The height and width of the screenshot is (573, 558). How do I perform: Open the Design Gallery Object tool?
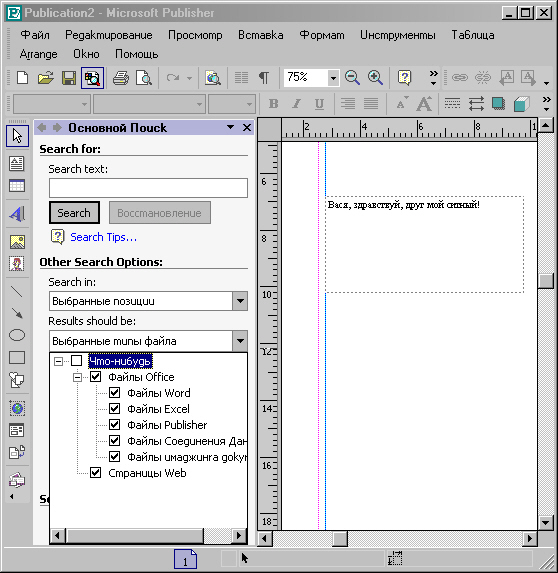point(17,480)
